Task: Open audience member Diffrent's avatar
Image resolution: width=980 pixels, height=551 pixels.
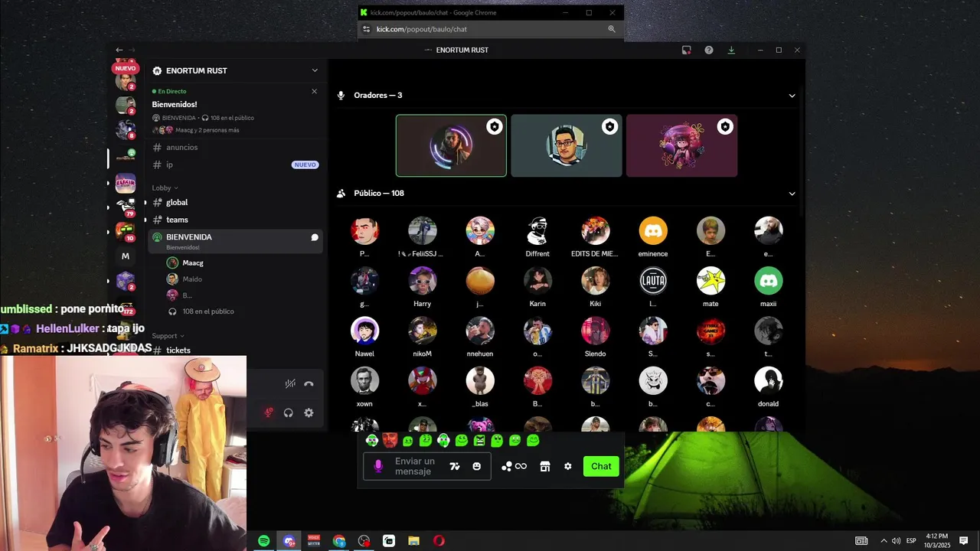Action: pos(537,230)
